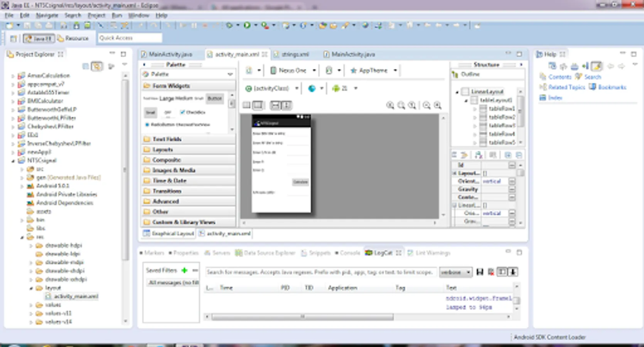Click the Outline vertical scrollbar thumb
Image resolution: width=644 pixels, height=347 pixels.
coord(521,111)
